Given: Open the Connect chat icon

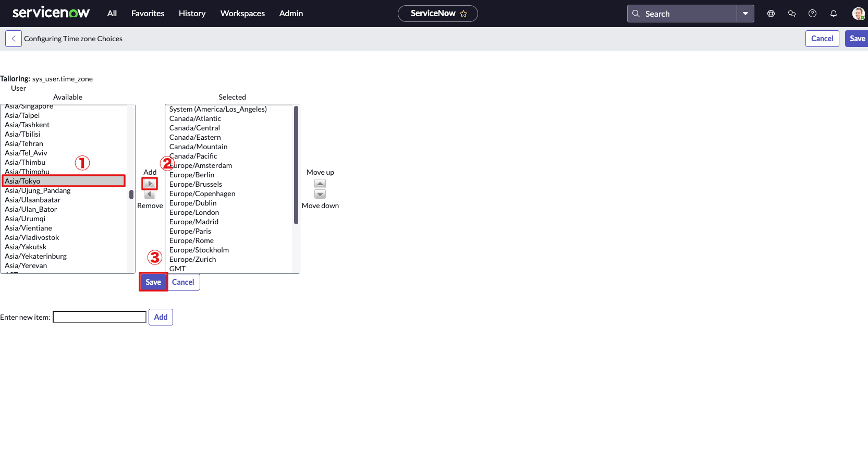Looking at the screenshot, I should tap(791, 14).
